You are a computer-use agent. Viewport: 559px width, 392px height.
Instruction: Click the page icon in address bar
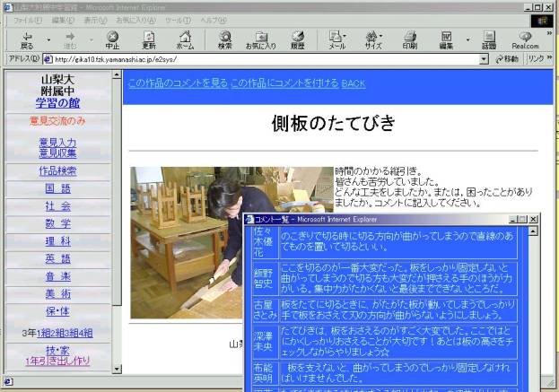pos(48,59)
